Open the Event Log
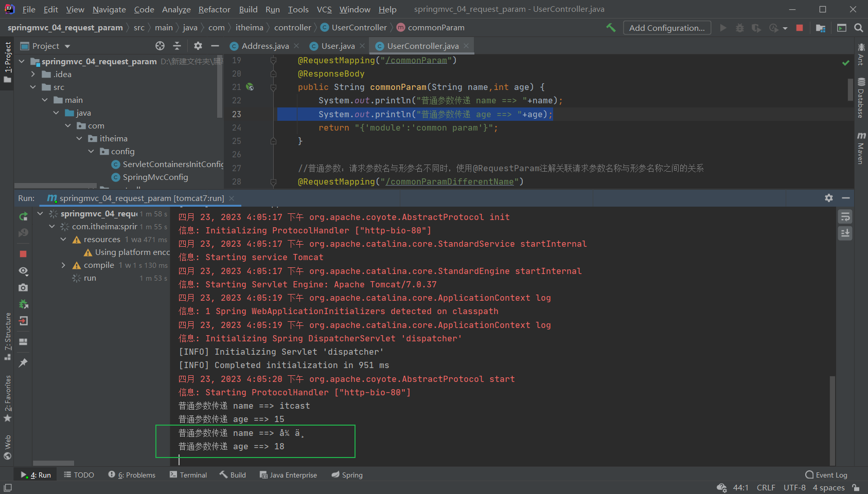This screenshot has width=868, height=494. (x=826, y=475)
